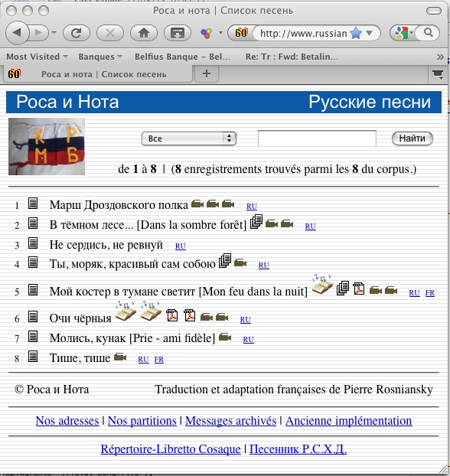Open the first music score icon for Очи чёрныя

pos(126,311)
